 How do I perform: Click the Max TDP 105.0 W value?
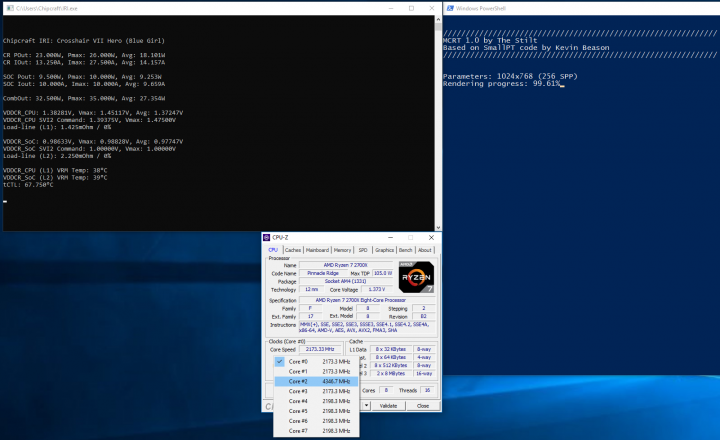(x=382, y=273)
